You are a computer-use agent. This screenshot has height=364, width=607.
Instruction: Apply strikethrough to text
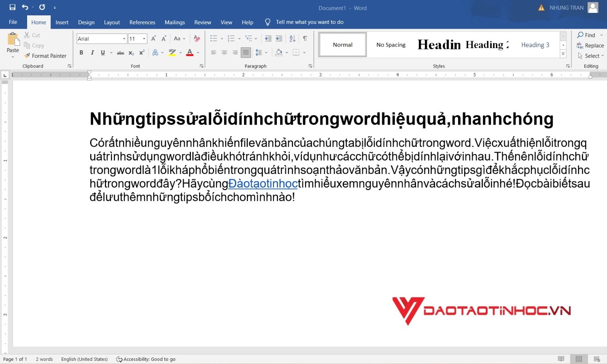pyautogui.click(x=120, y=53)
